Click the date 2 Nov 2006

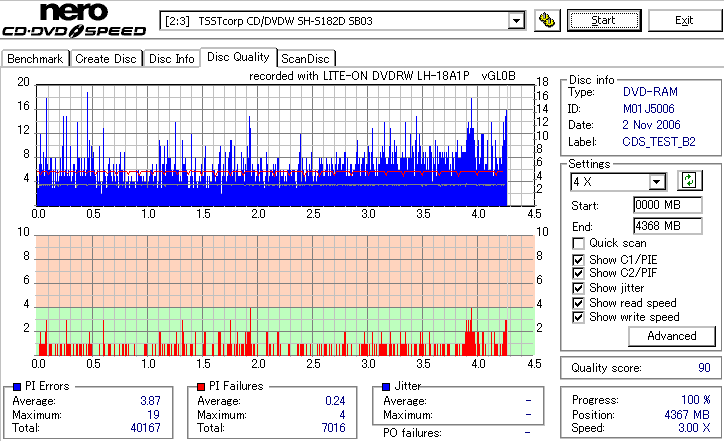651,125
